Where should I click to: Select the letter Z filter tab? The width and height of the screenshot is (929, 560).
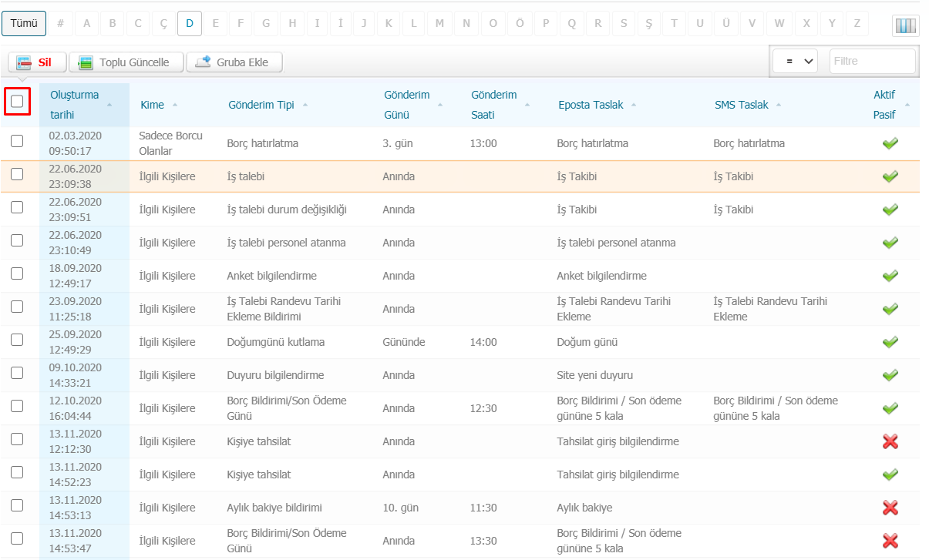coord(857,24)
